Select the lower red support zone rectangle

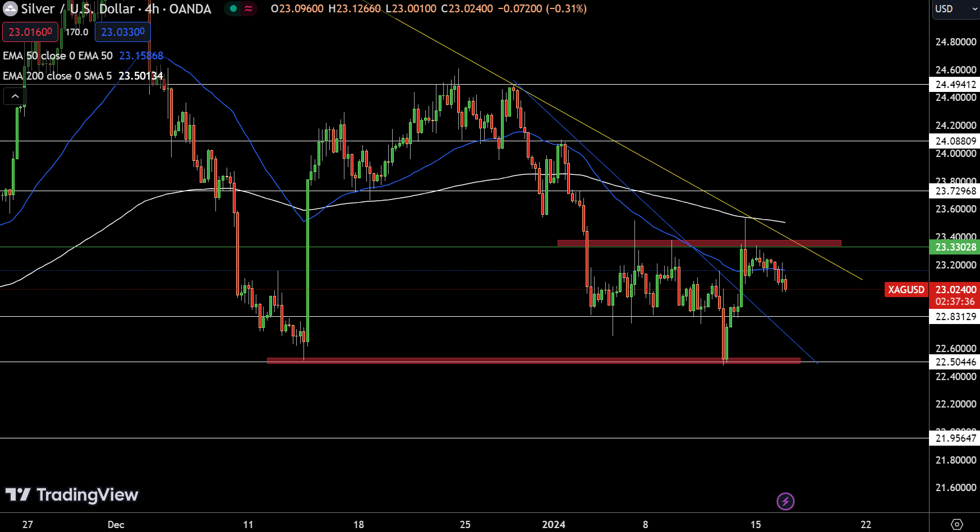533,360
